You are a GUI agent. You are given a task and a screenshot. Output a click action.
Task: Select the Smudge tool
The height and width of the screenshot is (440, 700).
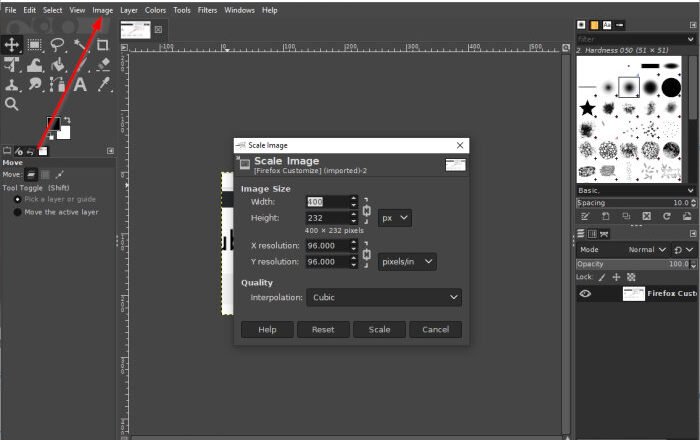tap(34, 84)
